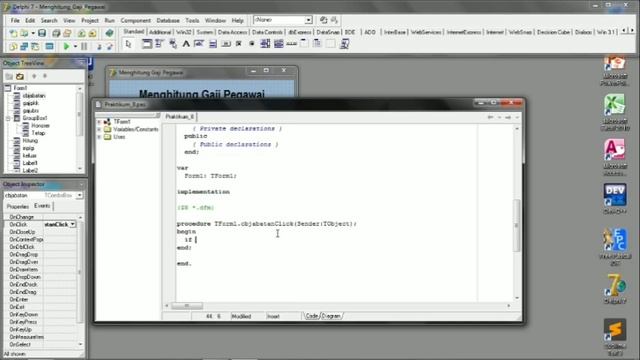
Task: Select the MainMenu component icon
Action: pyautogui.click(x=160, y=44)
